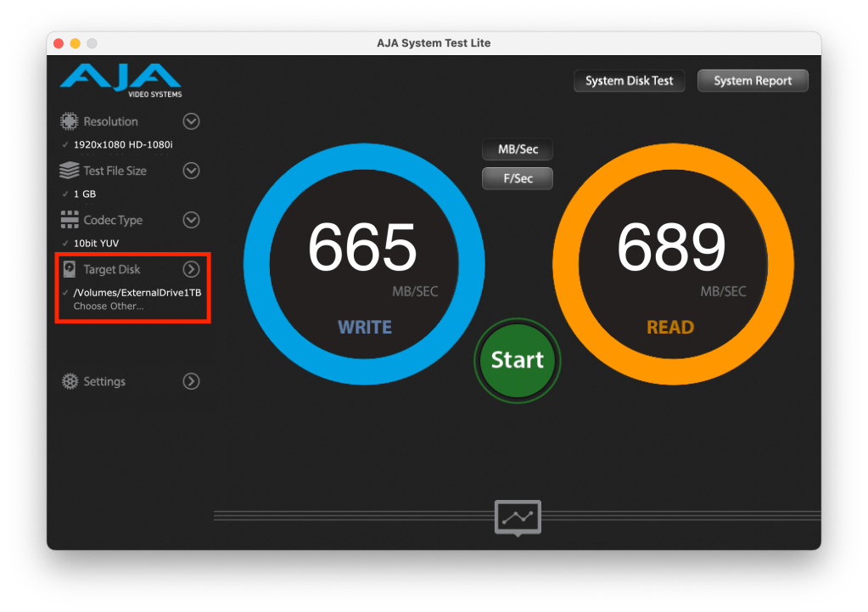Click the Test File Size stack icon

click(x=70, y=171)
